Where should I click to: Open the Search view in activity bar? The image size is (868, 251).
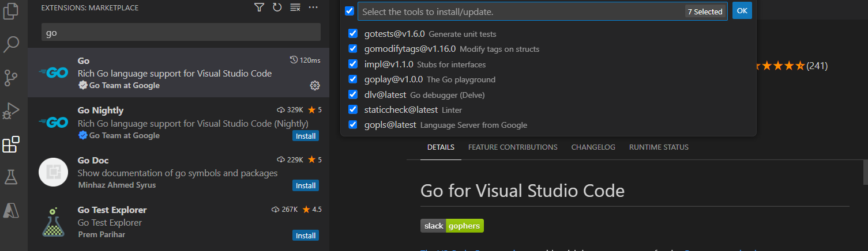tap(12, 44)
